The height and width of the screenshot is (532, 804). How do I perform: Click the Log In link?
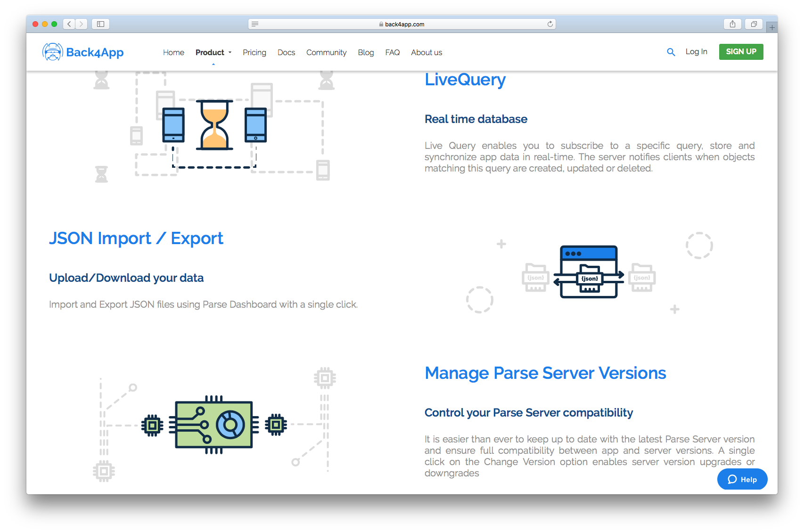696,52
